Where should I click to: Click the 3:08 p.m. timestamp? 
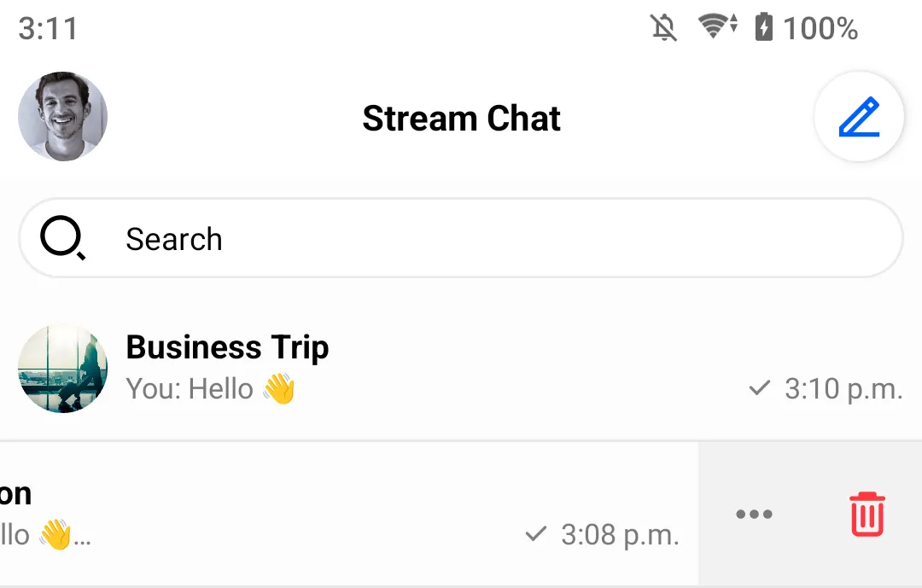(620, 535)
